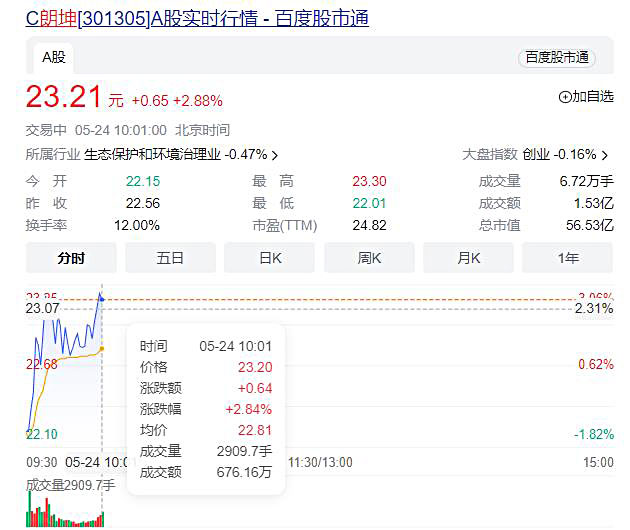The width and height of the screenshot is (630, 530).
Task: Select tooltip 涨跌额 value +0.64
Action: pyautogui.click(x=255, y=388)
